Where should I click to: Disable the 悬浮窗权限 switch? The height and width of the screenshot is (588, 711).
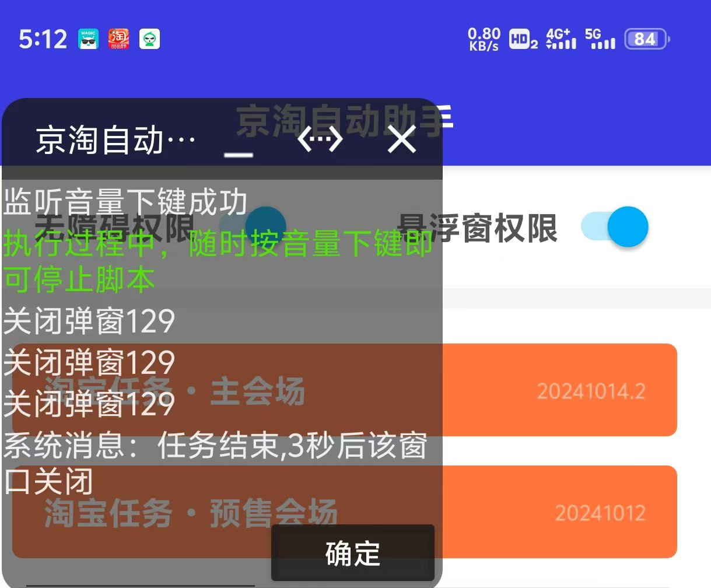pos(615,227)
